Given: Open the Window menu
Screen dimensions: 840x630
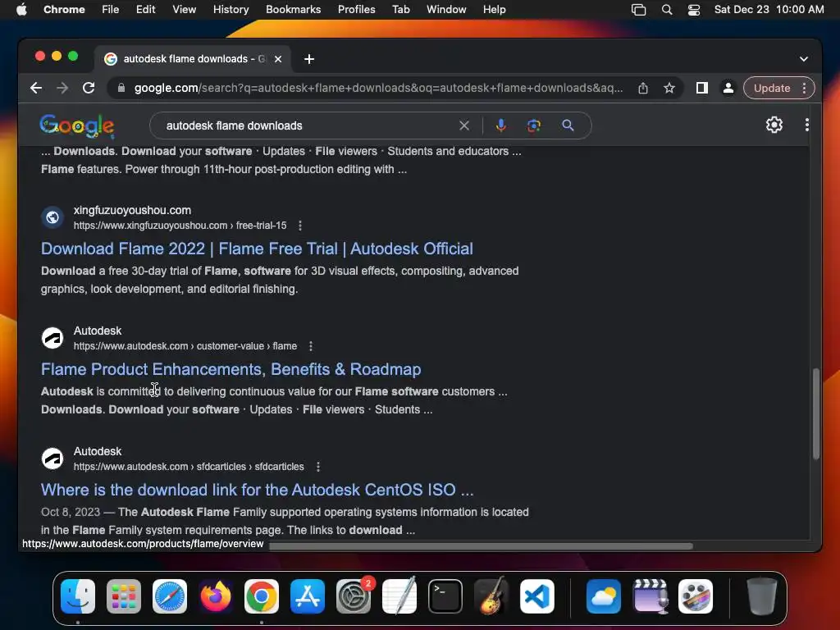Looking at the screenshot, I should tap(446, 9).
